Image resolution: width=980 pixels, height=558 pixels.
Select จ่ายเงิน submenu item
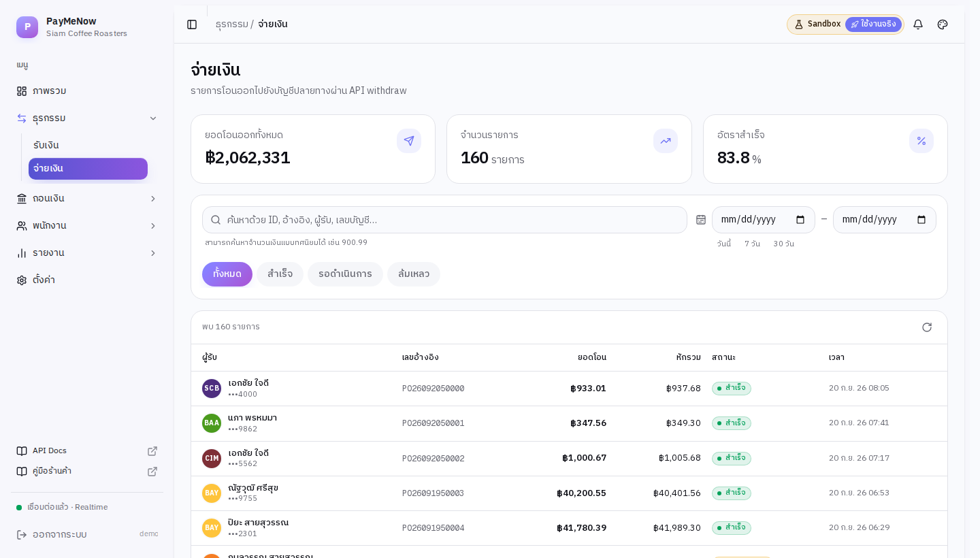(88, 169)
